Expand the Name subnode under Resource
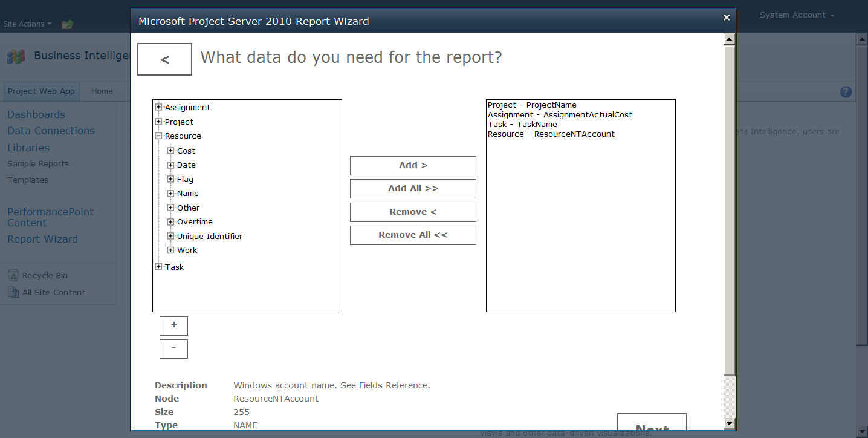The height and width of the screenshot is (438, 868). click(x=171, y=193)
